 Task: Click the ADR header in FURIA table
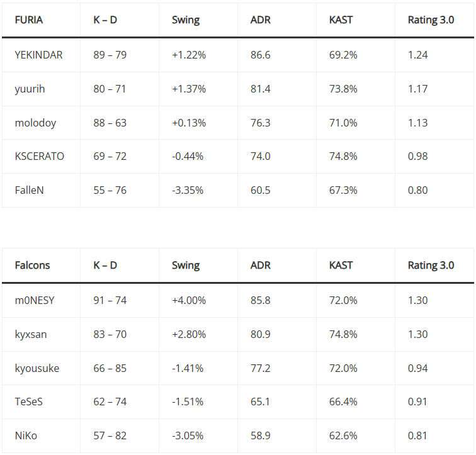(260, 20)
